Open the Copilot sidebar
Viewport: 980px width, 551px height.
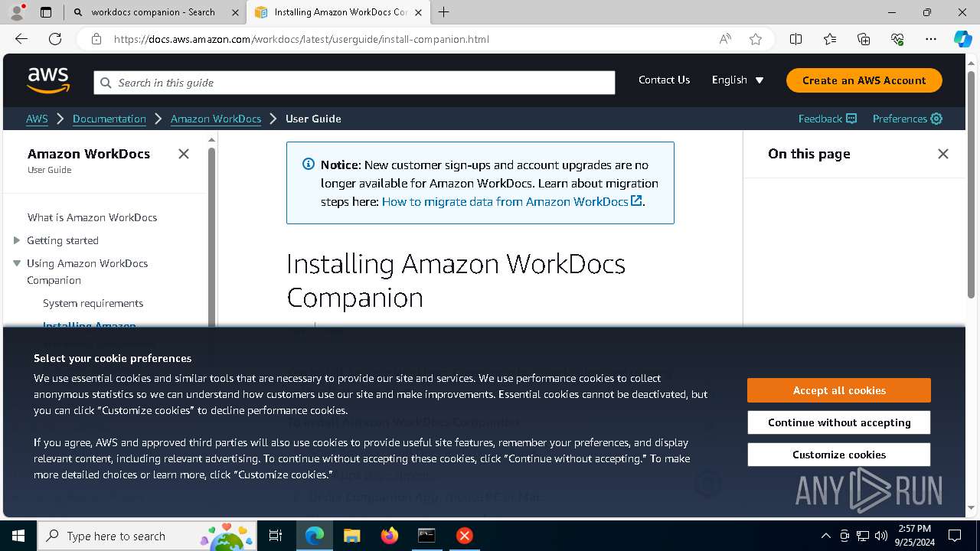[x=962, y=39]
